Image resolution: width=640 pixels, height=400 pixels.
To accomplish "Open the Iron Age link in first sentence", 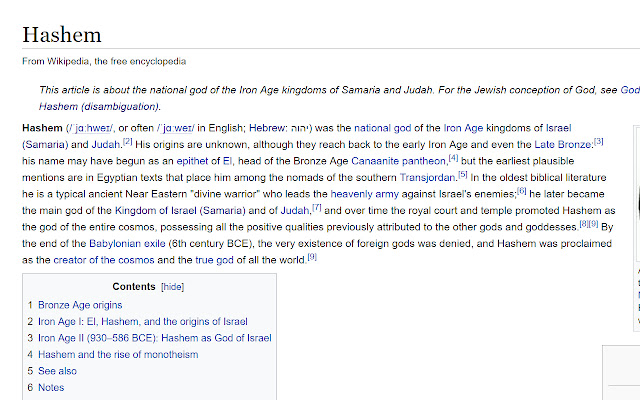I will 463,128.
